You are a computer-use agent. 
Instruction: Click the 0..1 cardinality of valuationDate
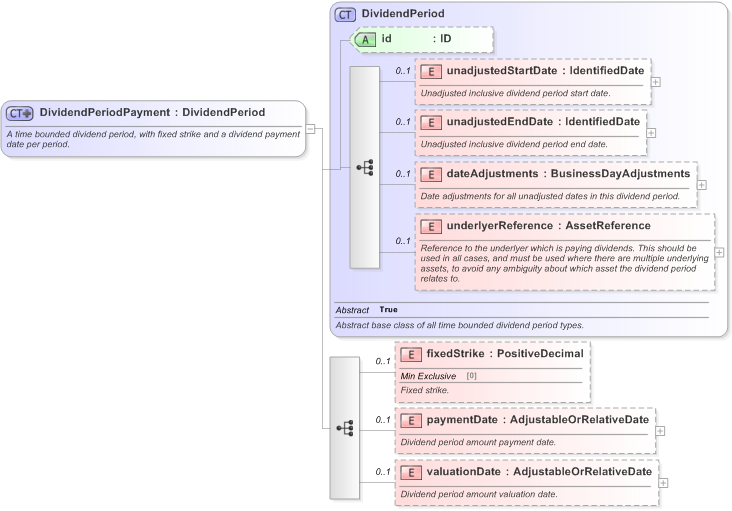(383, 472)
